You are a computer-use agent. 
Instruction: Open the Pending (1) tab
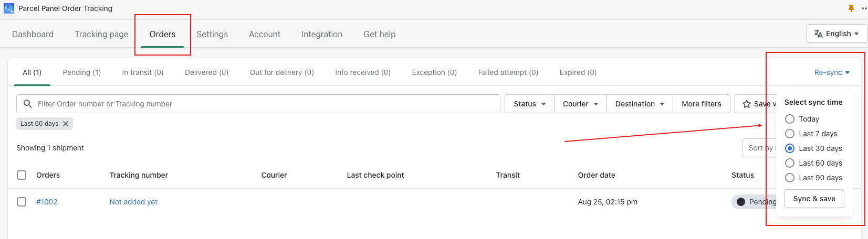[82, 72]
